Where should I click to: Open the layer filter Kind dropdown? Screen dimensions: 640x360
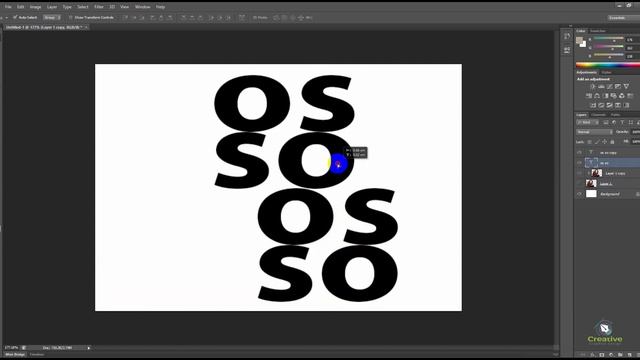click(587, 122)
